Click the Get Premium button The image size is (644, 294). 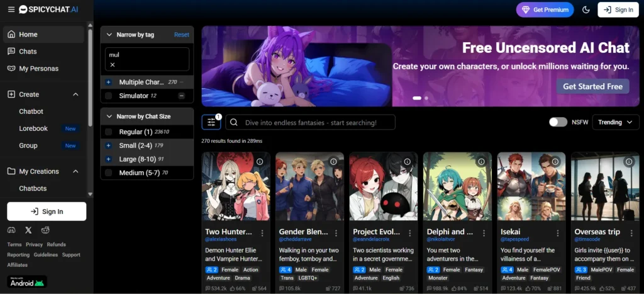[x=545, y=10]
